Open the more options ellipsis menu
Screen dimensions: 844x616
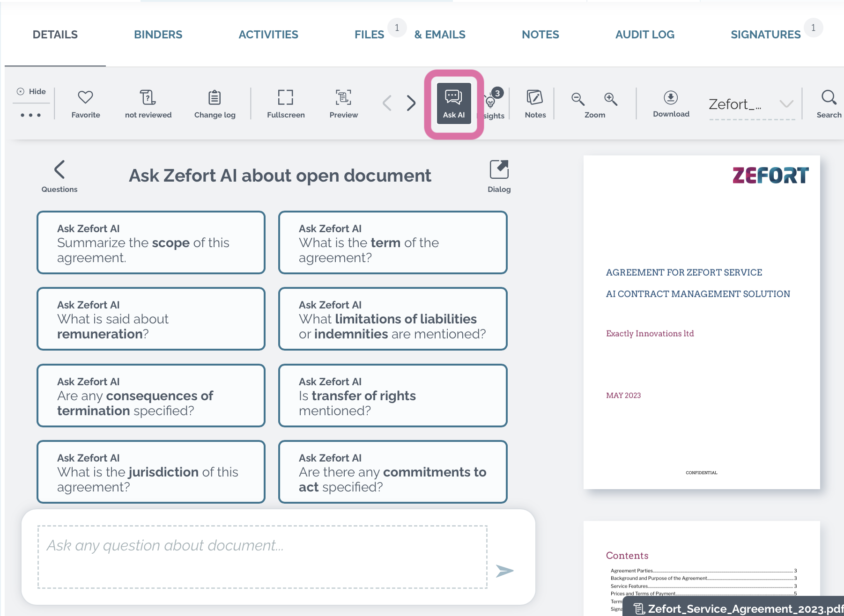tap(30, 114)
